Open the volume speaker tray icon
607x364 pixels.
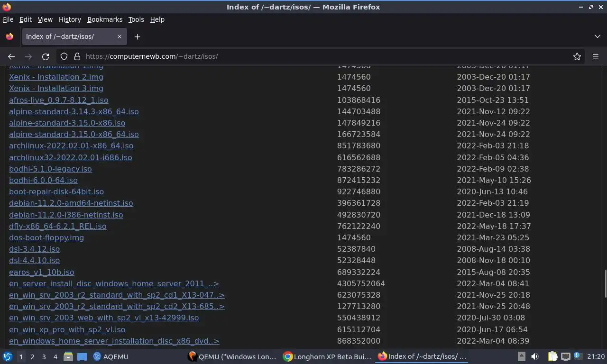535,356
